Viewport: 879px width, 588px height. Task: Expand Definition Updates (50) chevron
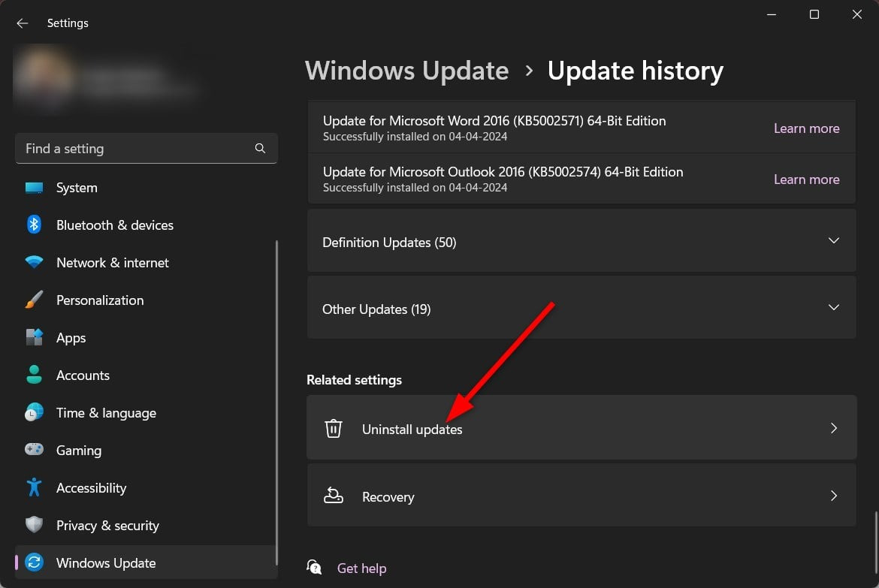pos(834,240)
